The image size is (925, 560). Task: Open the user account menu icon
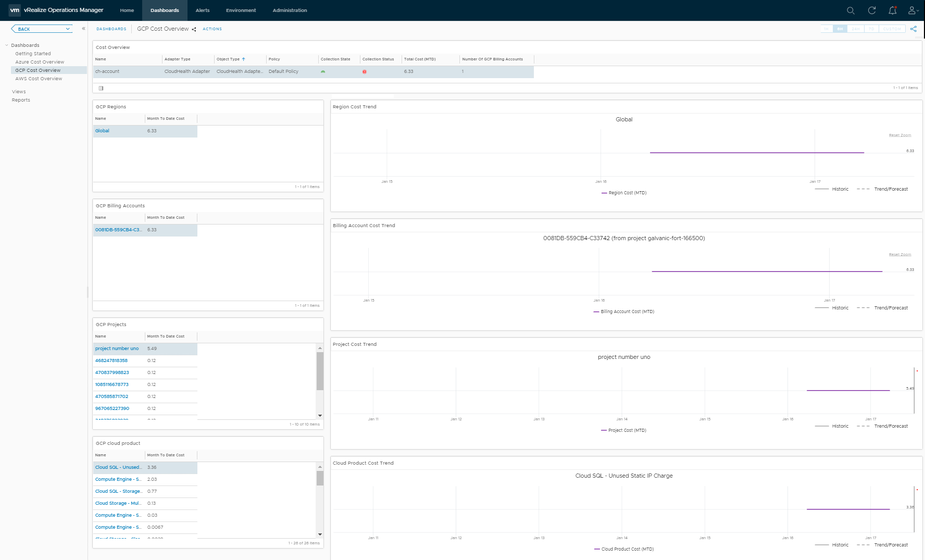(913, 10)
